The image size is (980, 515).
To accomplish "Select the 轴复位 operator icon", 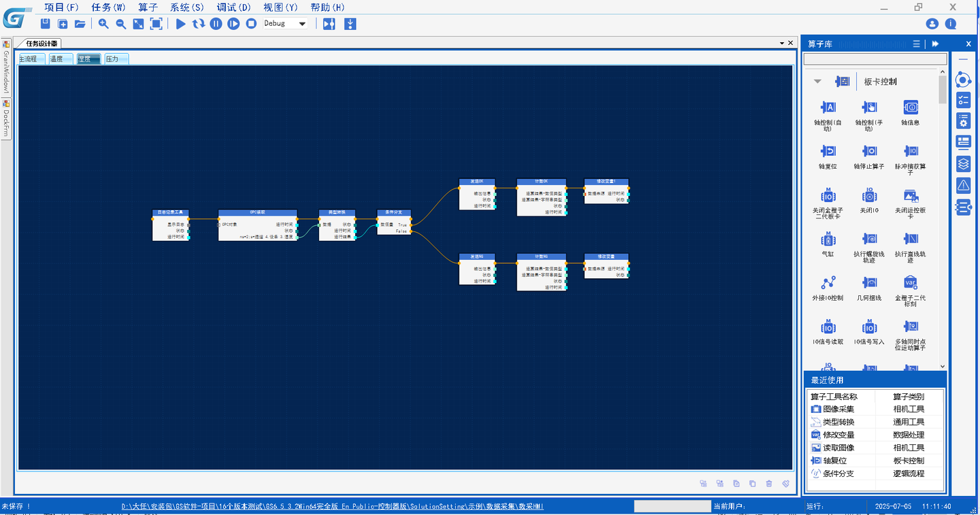I will (x=828, y=150).
